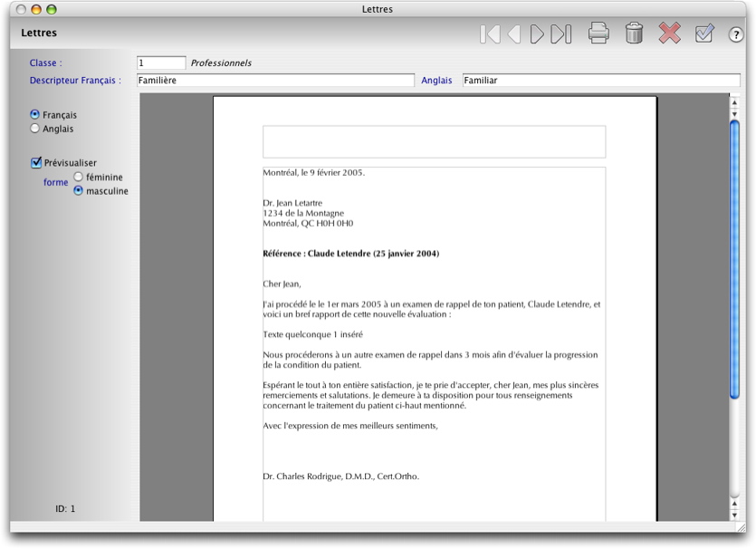Click the signature 'Dr. Charles Rodrigue' line

tap(340, 477)
